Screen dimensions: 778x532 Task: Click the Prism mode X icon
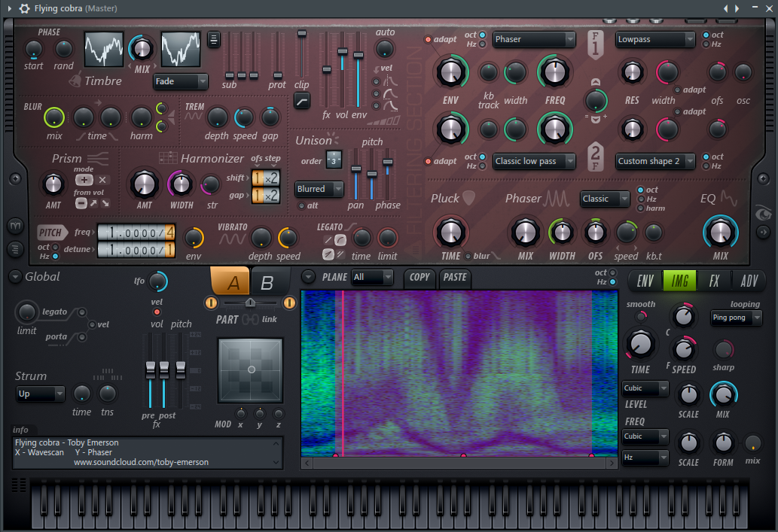[102, 180]
